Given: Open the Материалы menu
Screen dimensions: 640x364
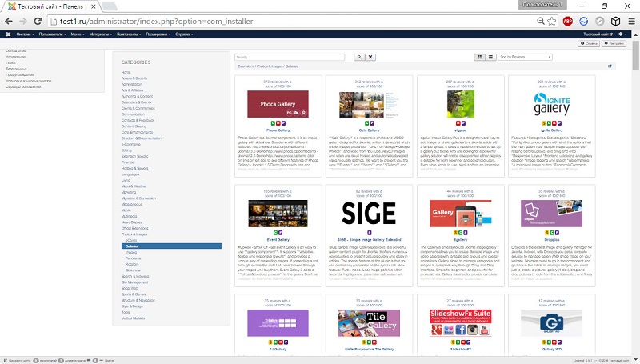Looking at the screenshot, I should point(101,34).
